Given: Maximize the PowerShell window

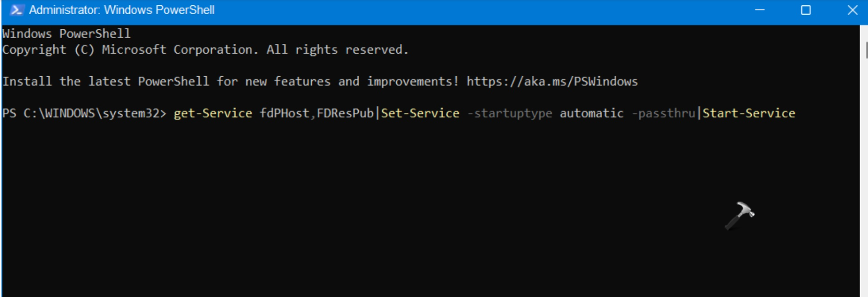Looking at the screenshot, I should 806,10.
